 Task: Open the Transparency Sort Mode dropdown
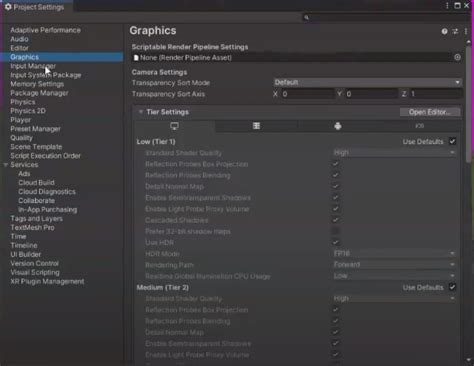pos(368,82)
